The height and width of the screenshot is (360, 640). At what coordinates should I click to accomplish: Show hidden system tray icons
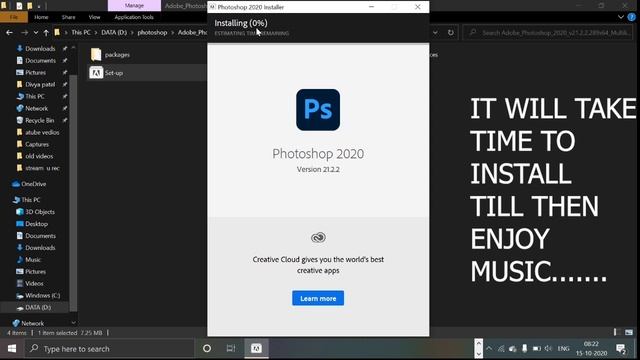pyautogui.click(x=489, y=349)
